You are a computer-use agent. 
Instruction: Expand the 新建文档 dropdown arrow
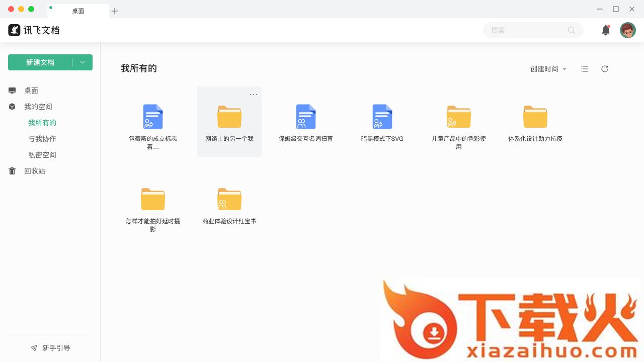pos(83,62)
